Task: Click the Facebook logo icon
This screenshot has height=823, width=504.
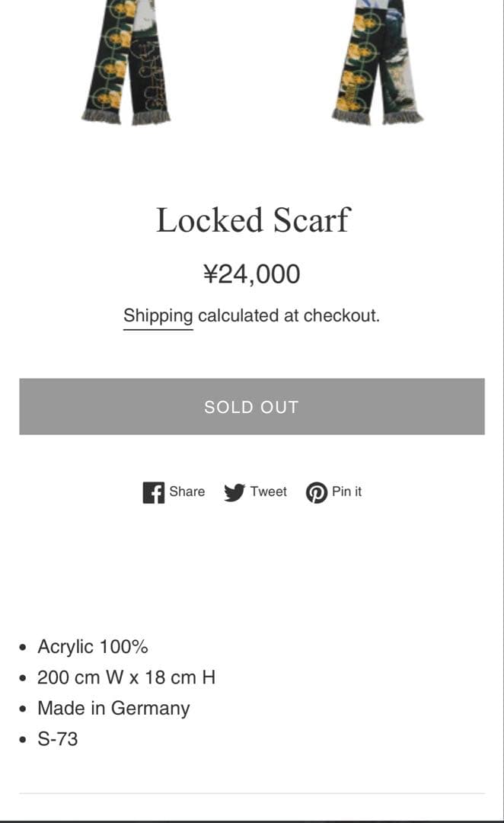Action: pyautogui.click(x=155, y=492)
